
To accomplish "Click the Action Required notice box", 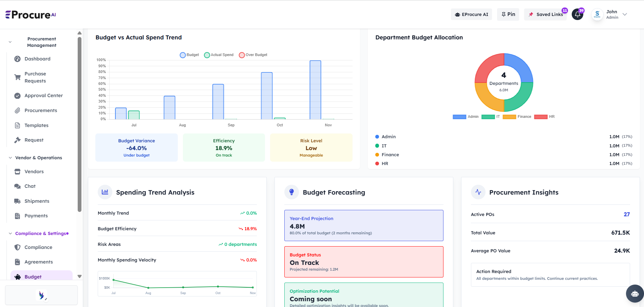I will pos(550,275).
